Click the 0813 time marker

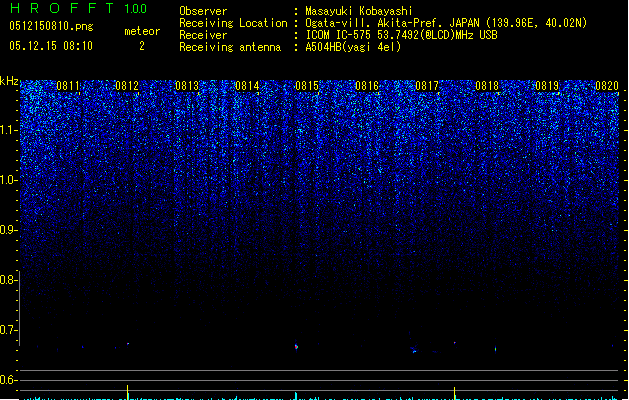coord(187,86)
